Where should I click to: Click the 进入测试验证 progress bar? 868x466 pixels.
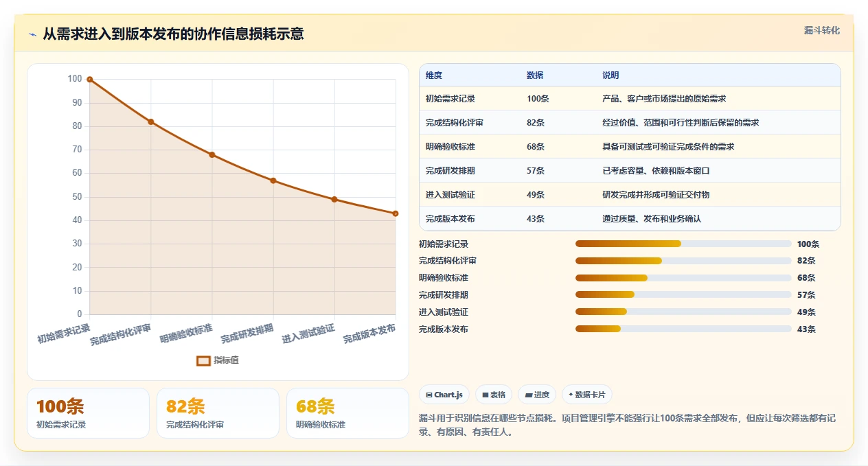pyautogui.click(x=683, y=312)
